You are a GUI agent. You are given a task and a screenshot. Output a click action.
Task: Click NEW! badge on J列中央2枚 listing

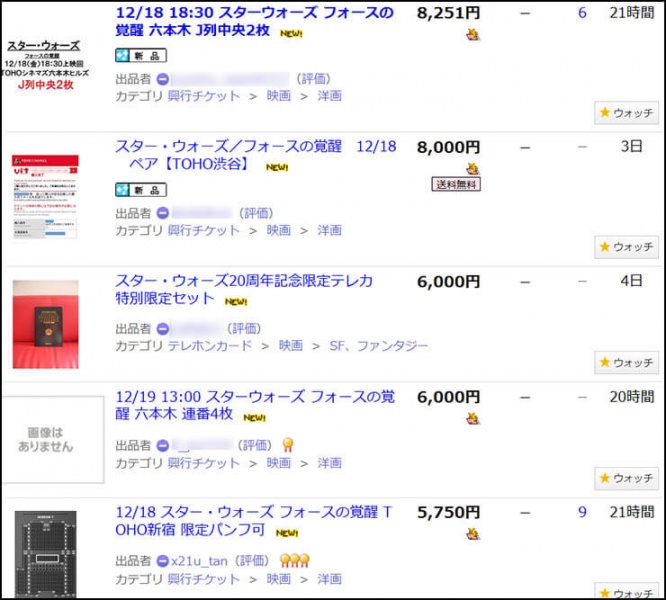[291, 34]
